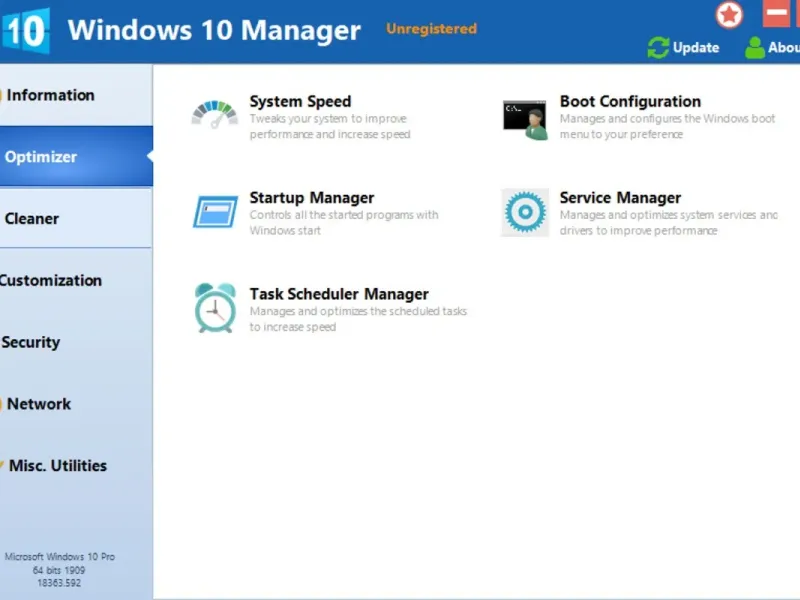Click the Windows 10 Manager logo
The width and height of the screenshot is (800, 600).
pyautogui.click(x=26, y=31)
